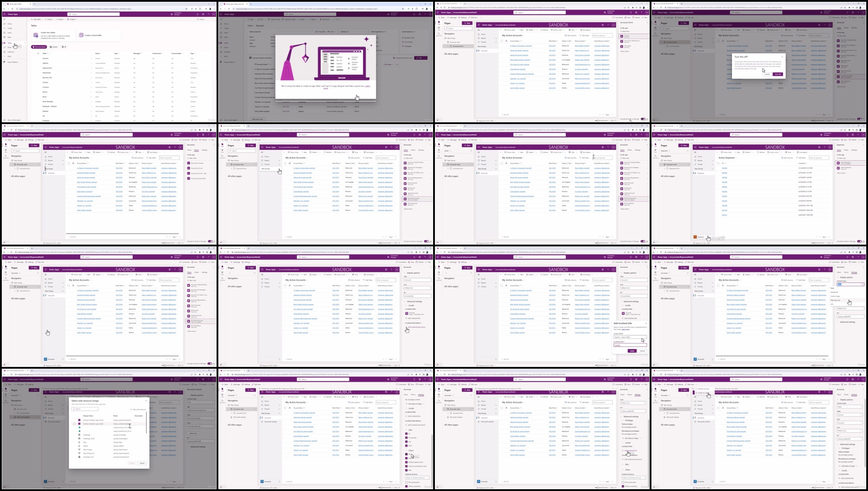
Task: Select Recommended filter pill on Tables list page
Action: [39, 47]
